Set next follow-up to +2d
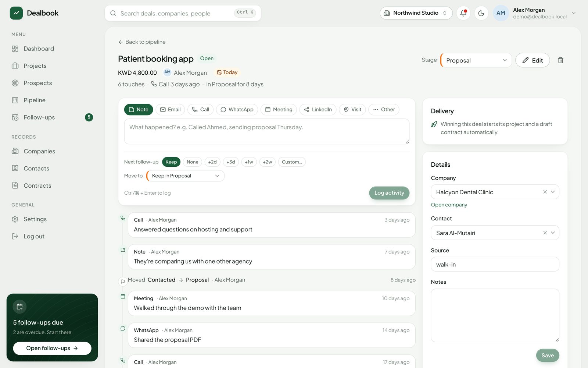Viewport: 588px width, 368px height. click(x=212, y=162)
